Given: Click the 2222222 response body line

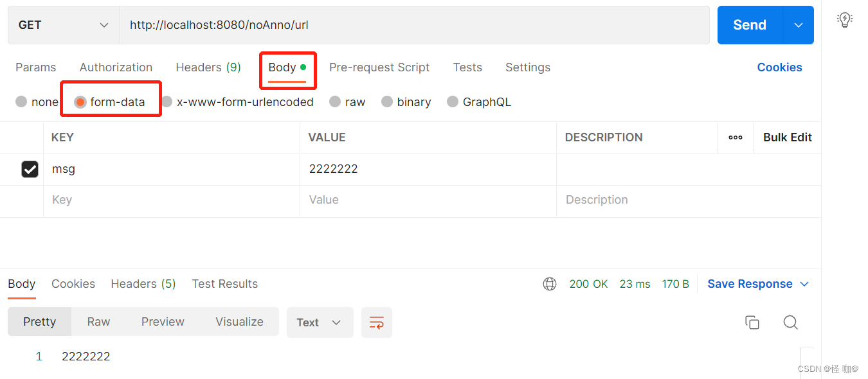Looking at the screenshot, I should pyautogui.click(x=86, y=357).
